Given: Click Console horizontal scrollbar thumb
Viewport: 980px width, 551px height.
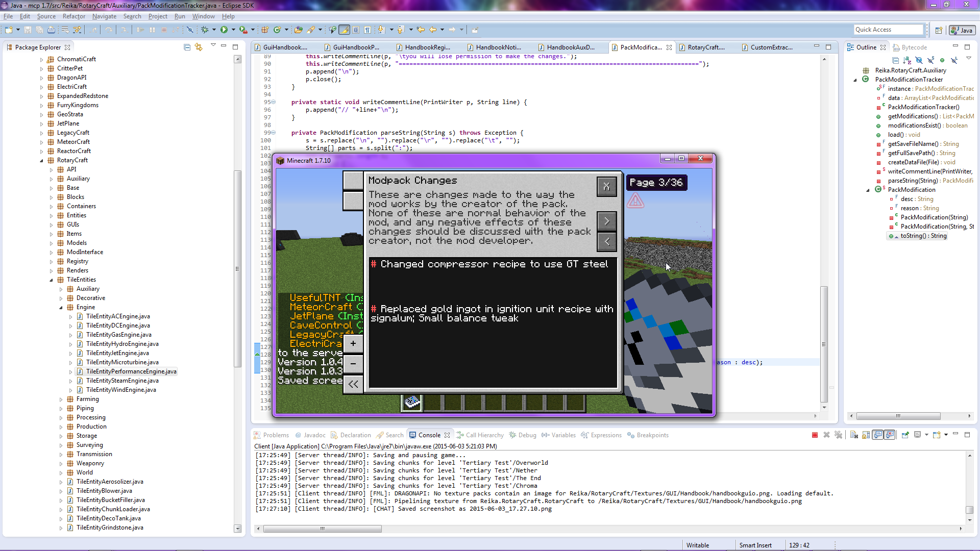Looking at the screenshot, I should click(x=322, y=529).
